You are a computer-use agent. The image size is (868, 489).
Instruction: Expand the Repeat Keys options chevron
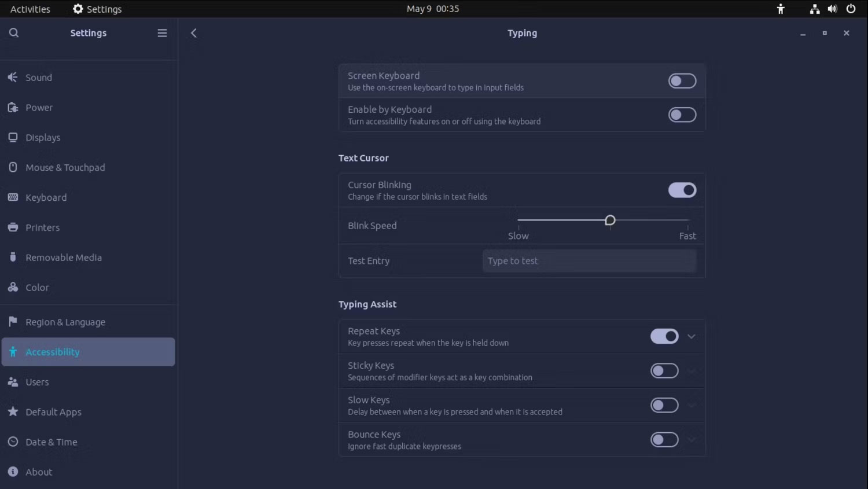coord(691,336)
